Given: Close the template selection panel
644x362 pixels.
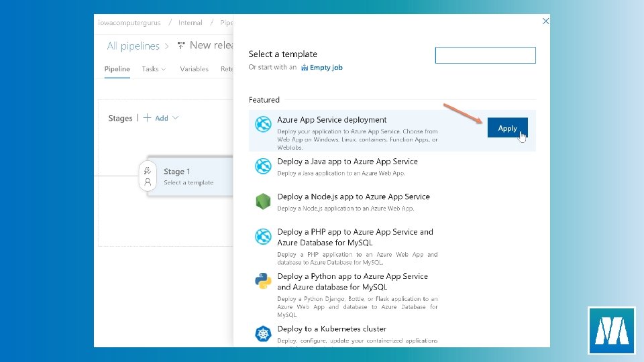Looking at the screenshot, I should 545,21.
